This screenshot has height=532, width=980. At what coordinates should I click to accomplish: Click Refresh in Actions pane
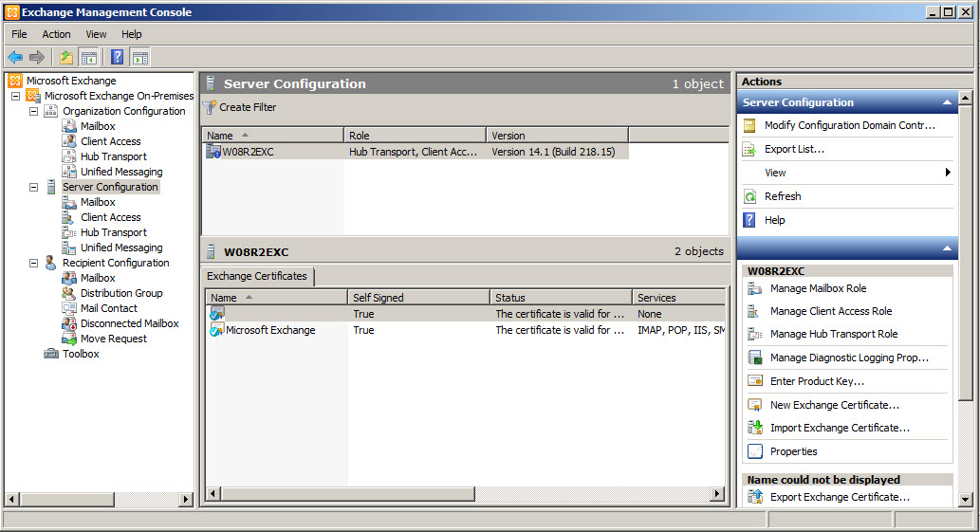click(x=783, y=196)
